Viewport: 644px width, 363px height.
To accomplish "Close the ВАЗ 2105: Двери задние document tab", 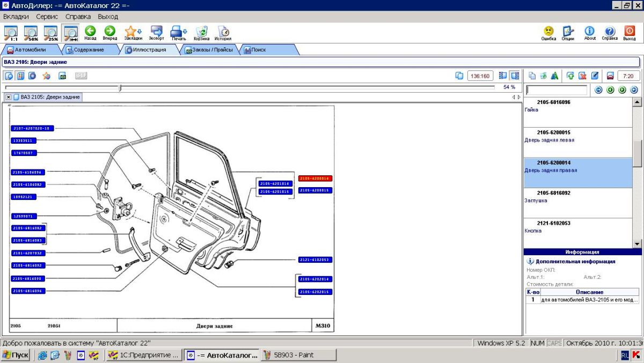I will (9, 97).
